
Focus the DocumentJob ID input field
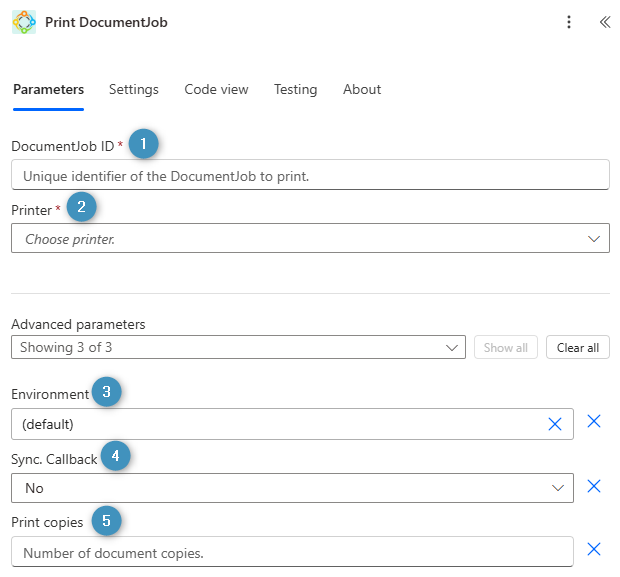(310, 175)
